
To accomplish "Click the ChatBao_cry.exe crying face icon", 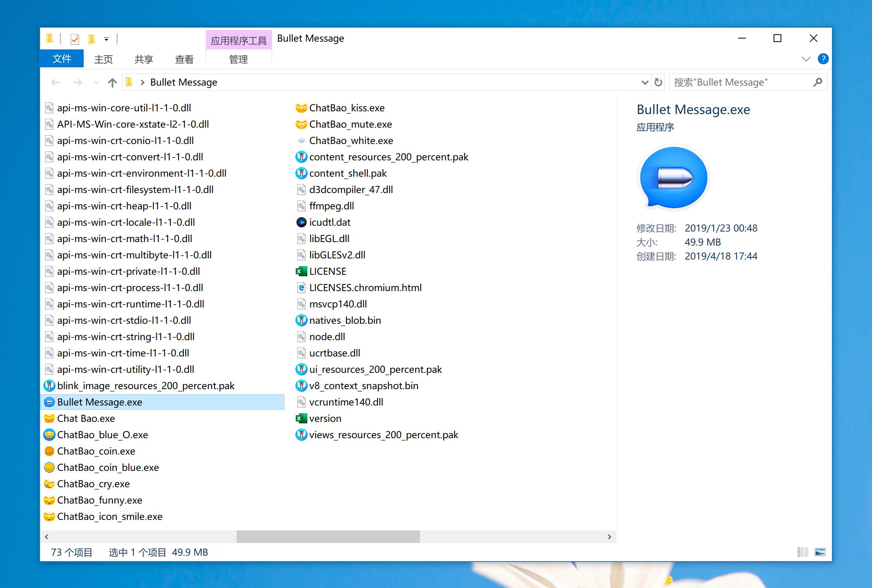I will pos(49,484).
